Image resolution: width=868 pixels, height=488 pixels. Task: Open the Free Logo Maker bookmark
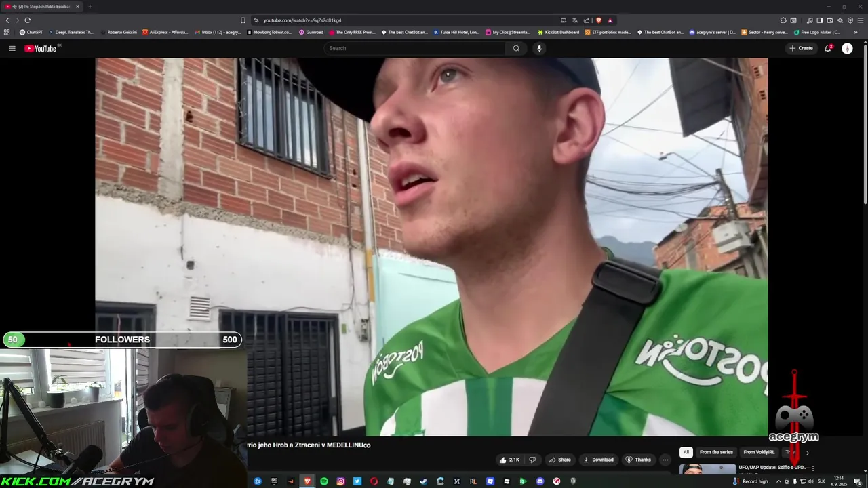(x=817, y=32)
